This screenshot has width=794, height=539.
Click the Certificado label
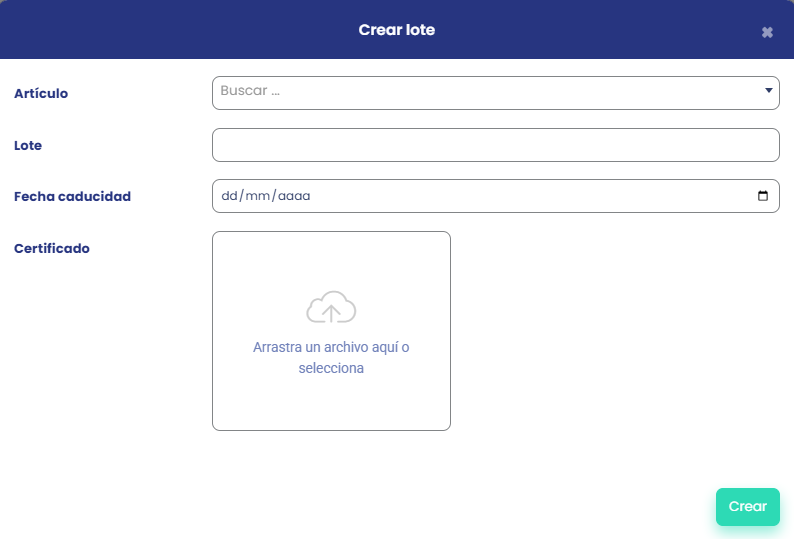click(52, 248)
